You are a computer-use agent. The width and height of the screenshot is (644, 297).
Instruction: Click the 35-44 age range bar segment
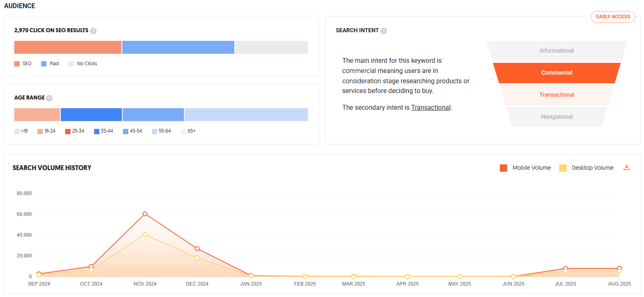click(x=91, y=115)
